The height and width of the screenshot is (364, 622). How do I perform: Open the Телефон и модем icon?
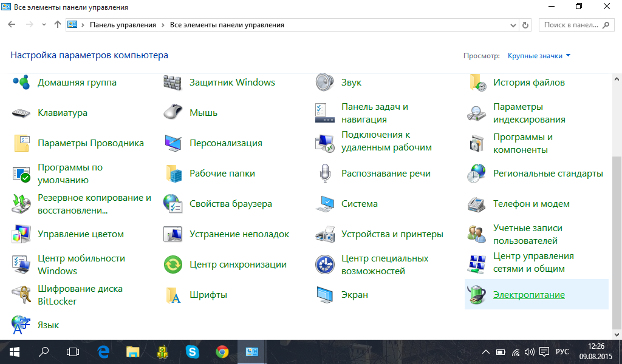pos(476,204)
